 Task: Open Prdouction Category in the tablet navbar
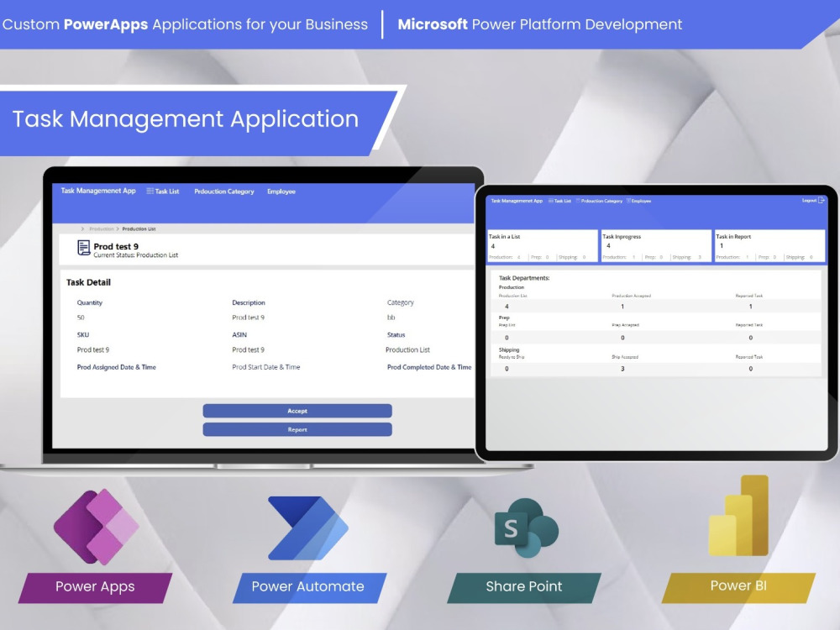point(600,201)
